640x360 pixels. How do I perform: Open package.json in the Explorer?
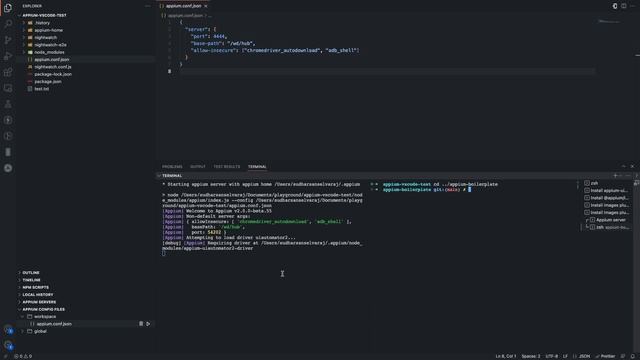[86, 82]
